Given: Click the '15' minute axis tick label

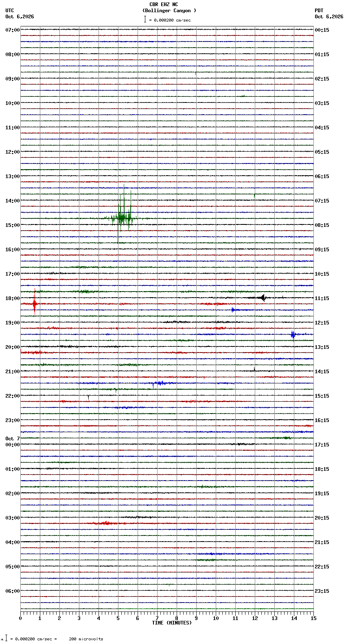Looking at the screenshot, I should click(x=313, y=618).
